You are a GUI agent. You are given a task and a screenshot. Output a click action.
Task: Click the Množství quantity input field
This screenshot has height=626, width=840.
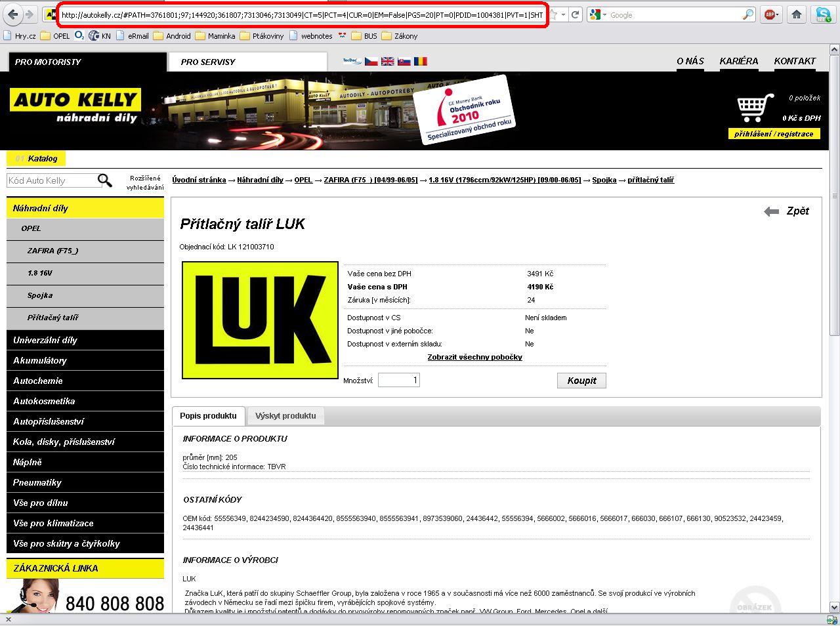pos(398,380)
